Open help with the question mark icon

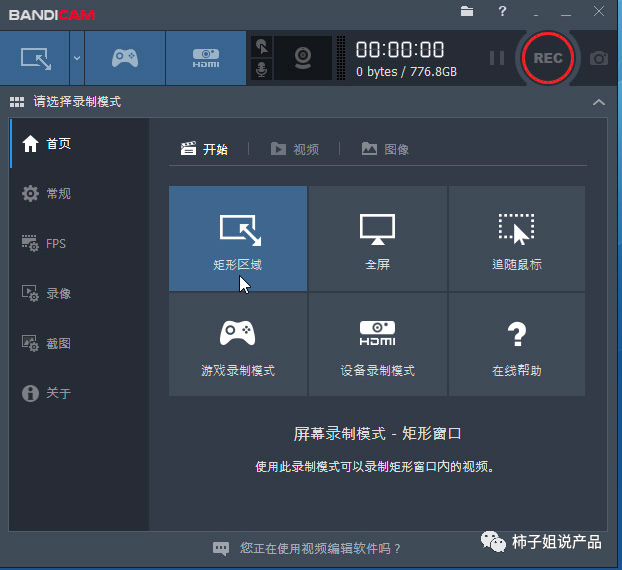(x=502, y=11)
